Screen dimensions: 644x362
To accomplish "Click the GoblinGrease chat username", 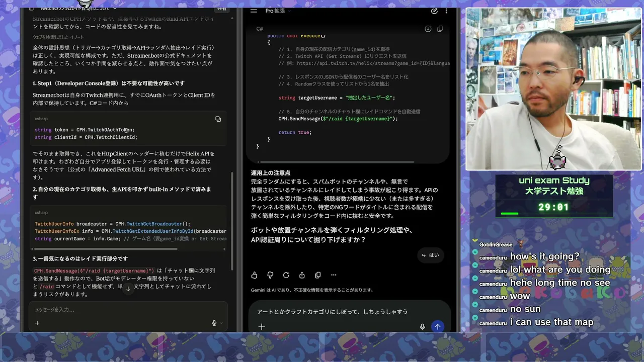I will coord(496,244).
